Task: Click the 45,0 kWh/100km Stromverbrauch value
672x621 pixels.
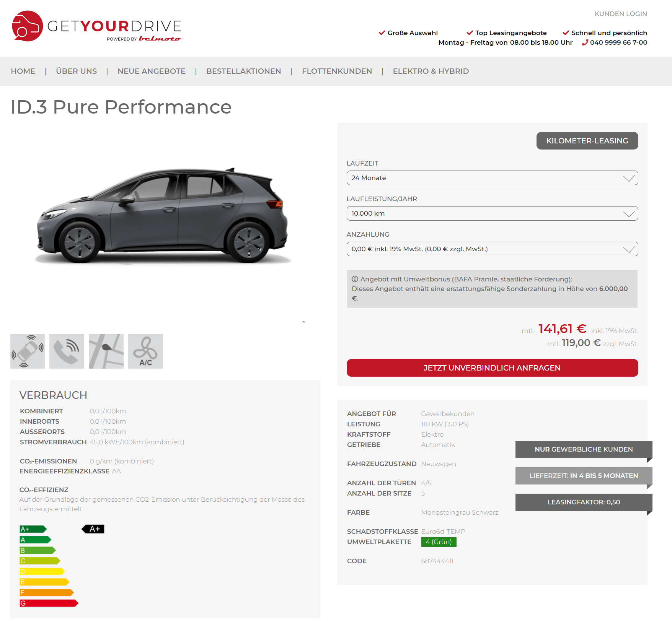Action: [137, 442]
